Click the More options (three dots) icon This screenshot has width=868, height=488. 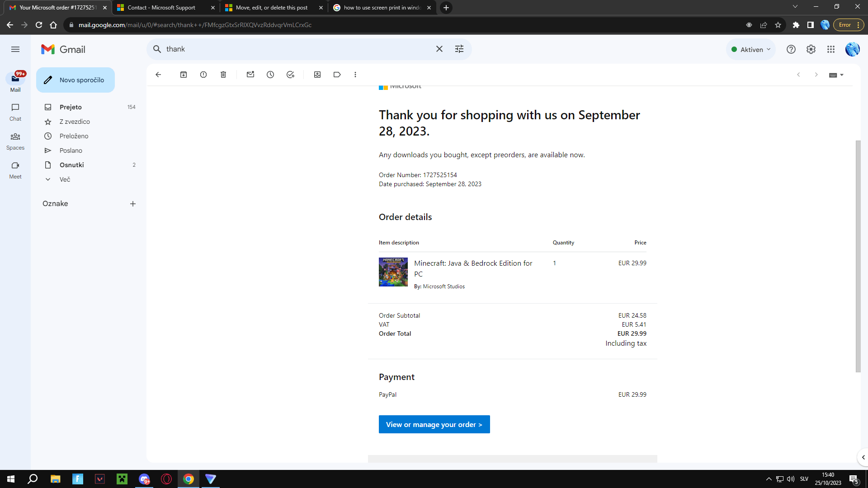tap(355, 75)
